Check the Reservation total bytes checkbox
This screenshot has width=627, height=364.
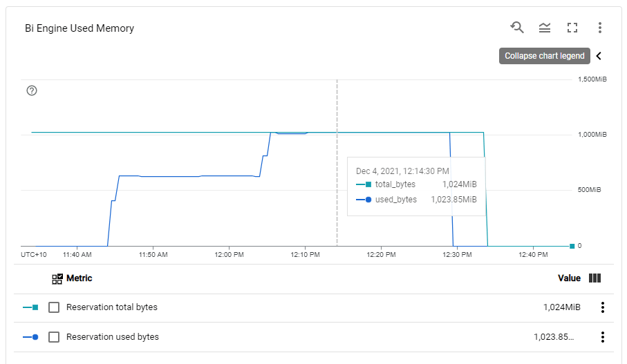click(54, 307)
